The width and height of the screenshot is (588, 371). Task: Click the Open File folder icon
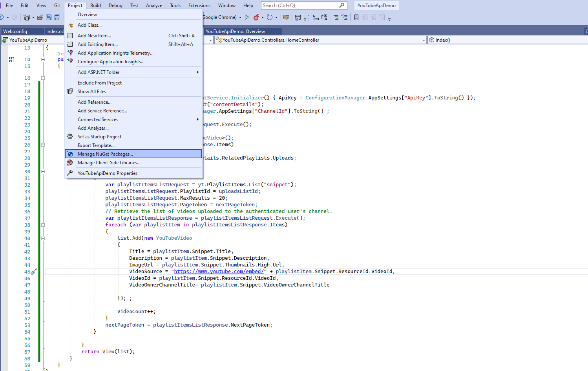[x=40, y=17]
